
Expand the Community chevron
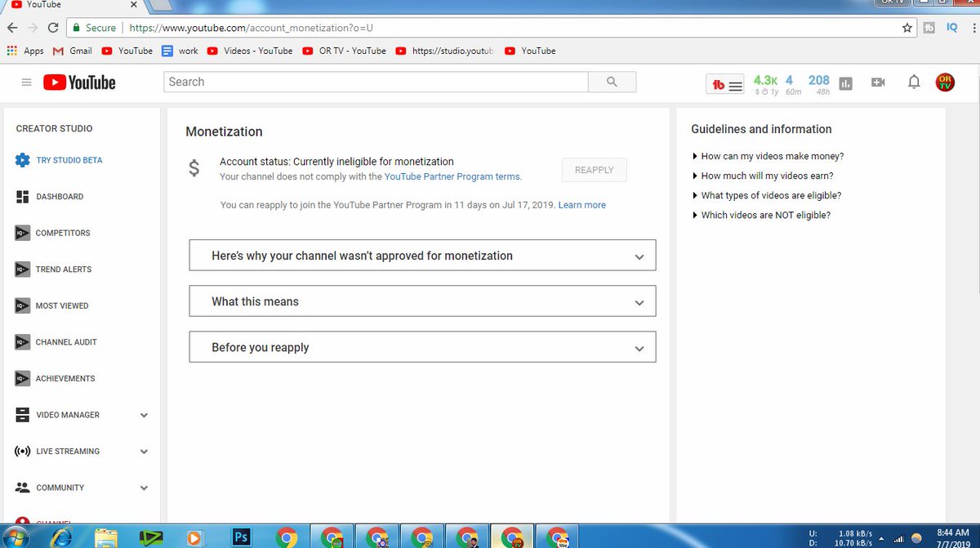(x=144, y=488)
